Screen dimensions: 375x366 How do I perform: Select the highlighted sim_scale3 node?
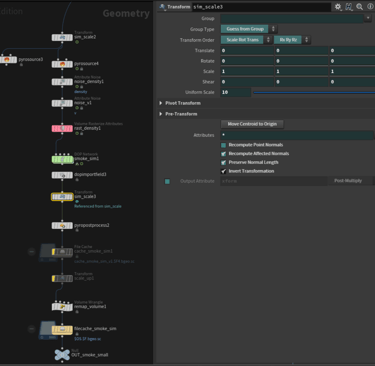pos(62,197)
